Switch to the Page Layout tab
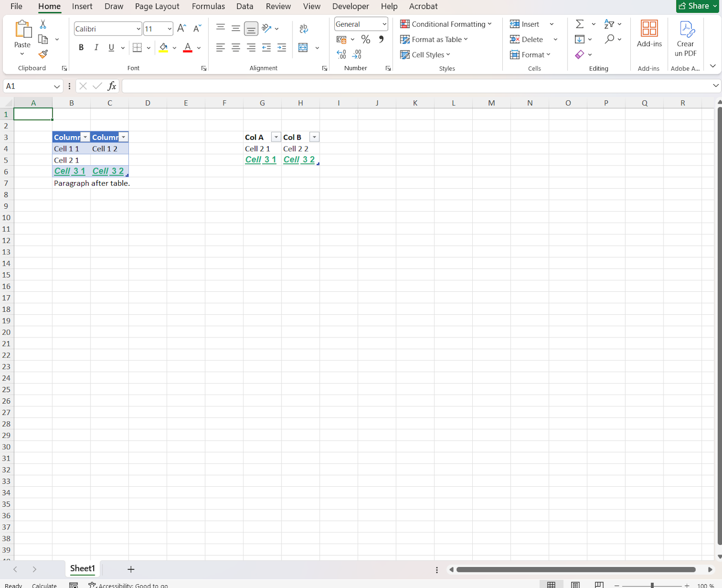 click(157, 6)
